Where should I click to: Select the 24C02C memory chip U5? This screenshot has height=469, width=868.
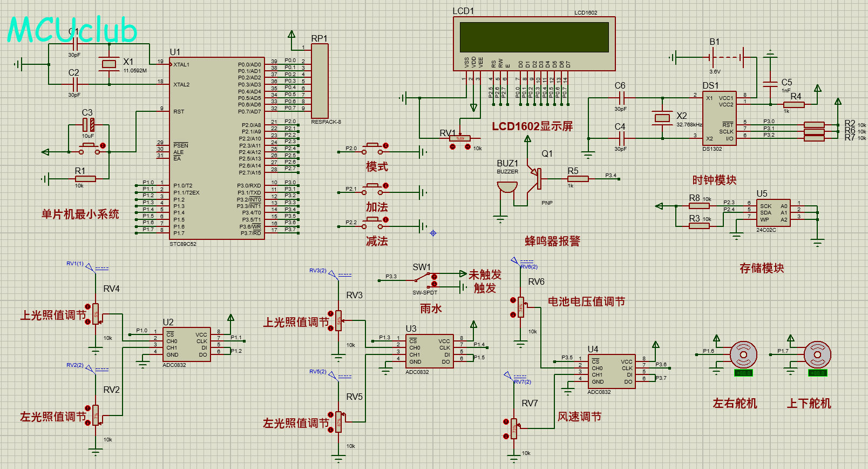(773, 213)
